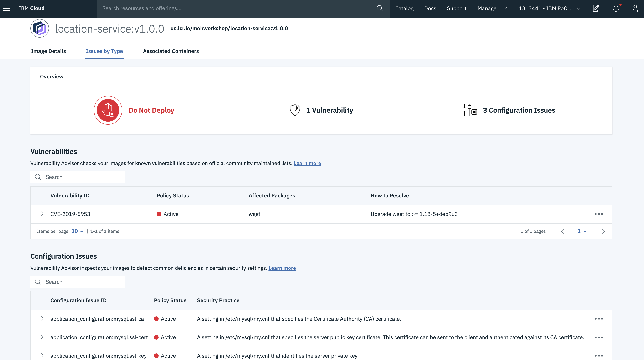Select the Issues by Type tab
Viewport: 644px width, 360px height.
pyautogui.click(x=104, y=51)
